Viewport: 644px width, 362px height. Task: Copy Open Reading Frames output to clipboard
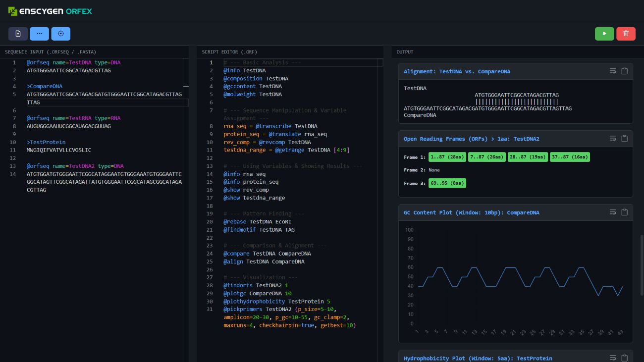[x=624, y=139]
